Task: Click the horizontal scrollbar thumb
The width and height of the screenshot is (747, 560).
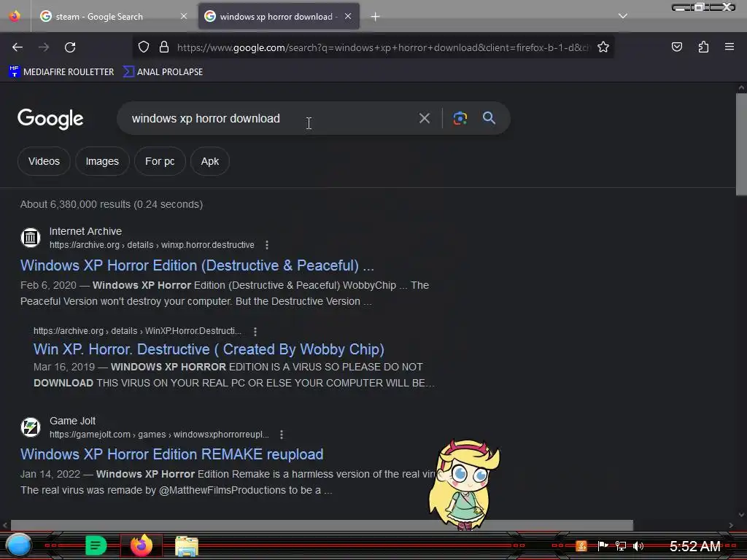Action: click(x=322, y=525)
